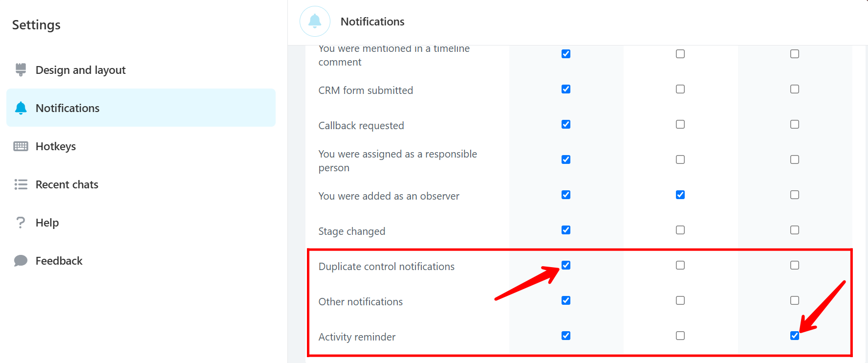Toggle first checkbox for Other notifications

click(566, 300)
